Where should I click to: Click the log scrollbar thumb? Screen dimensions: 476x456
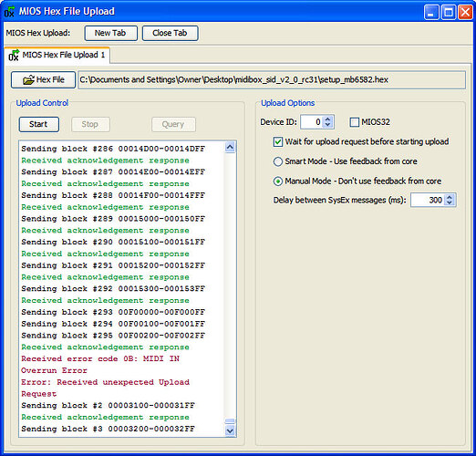tap(230, 421)
